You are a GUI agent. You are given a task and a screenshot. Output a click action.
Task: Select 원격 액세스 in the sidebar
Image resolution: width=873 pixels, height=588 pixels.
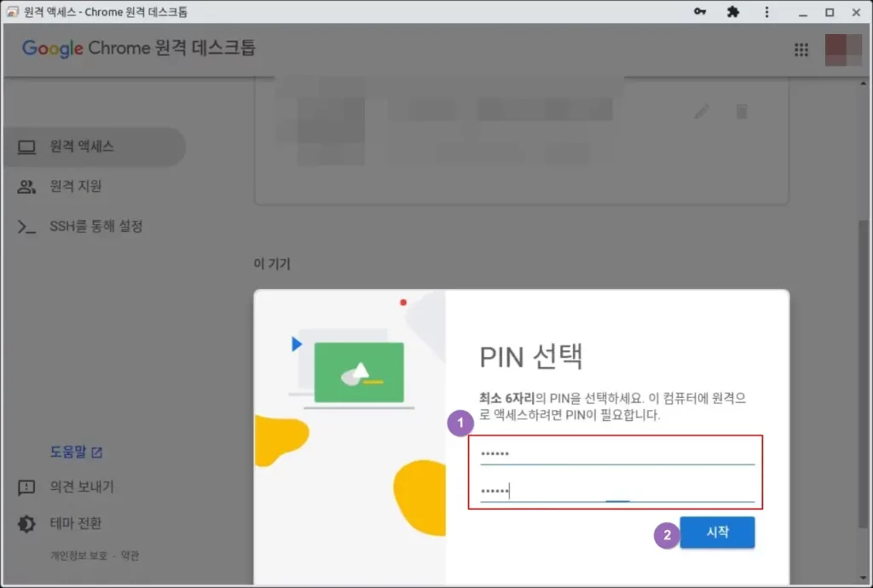(x=95, y=147)
